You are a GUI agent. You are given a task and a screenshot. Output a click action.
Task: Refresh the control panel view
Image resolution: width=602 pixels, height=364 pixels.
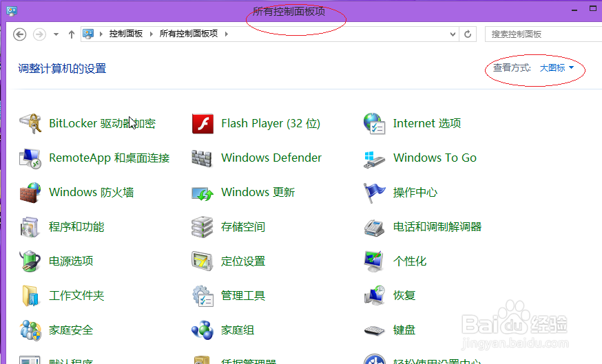coord(468,34)
